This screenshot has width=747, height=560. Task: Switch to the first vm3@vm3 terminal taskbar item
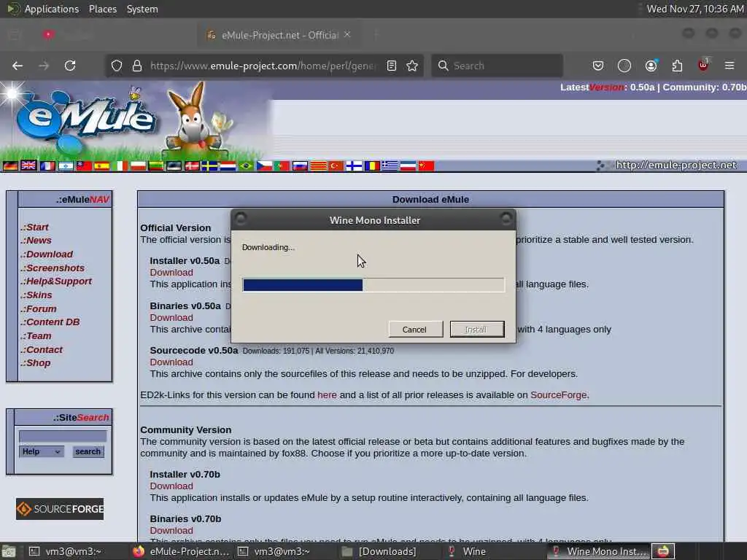(x=65, y=551)
